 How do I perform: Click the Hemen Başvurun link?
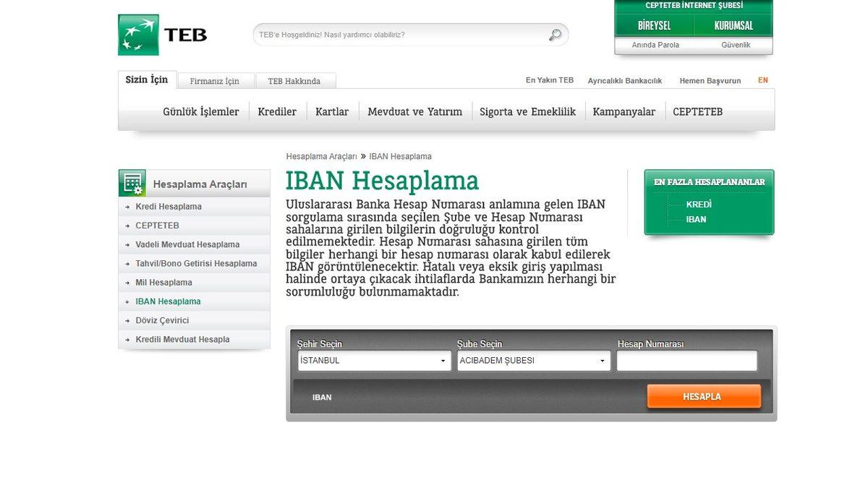(x=710, y=80)
